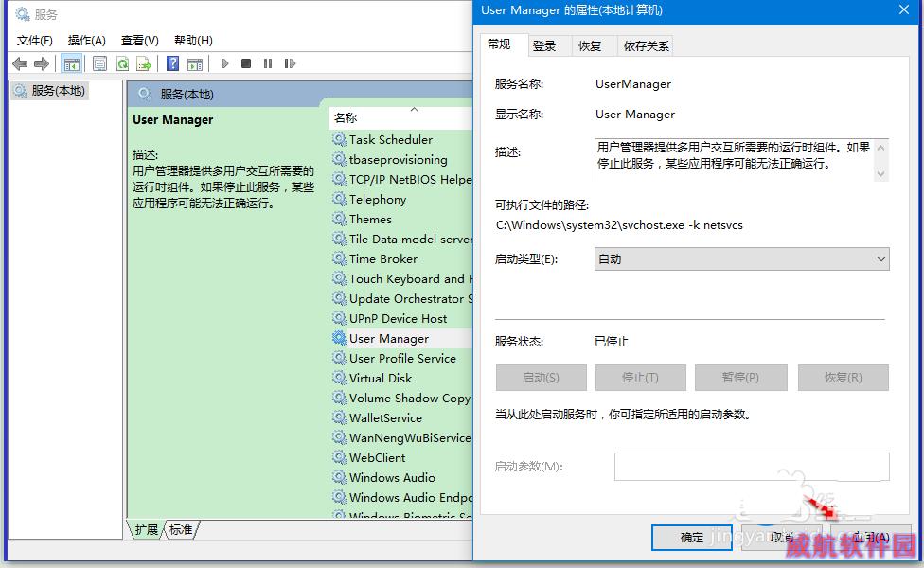Screen dimensions: 924x568
Task: Click the description box scroll-up arrow
Action: point(881,148)
